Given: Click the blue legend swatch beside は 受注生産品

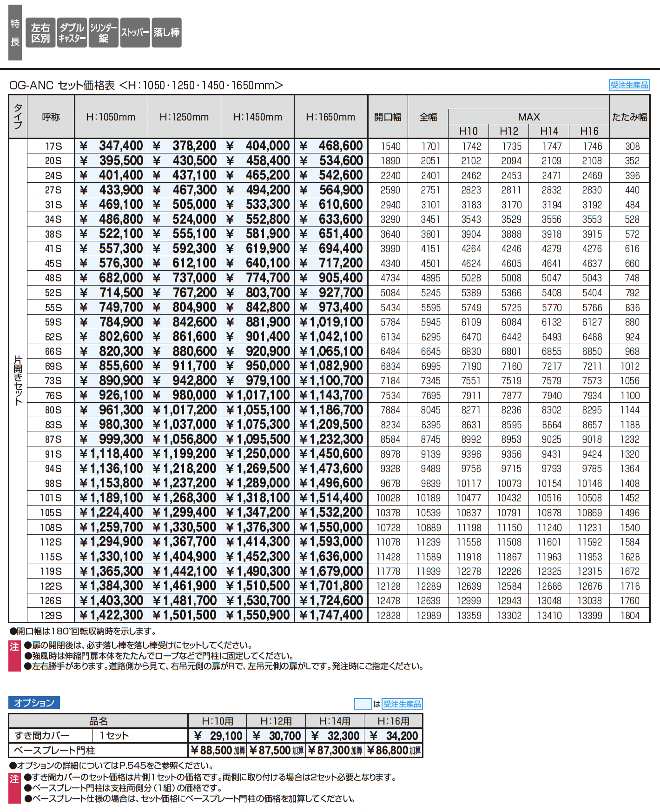Looking at the screenshot, I should click(x=363, y=704).
